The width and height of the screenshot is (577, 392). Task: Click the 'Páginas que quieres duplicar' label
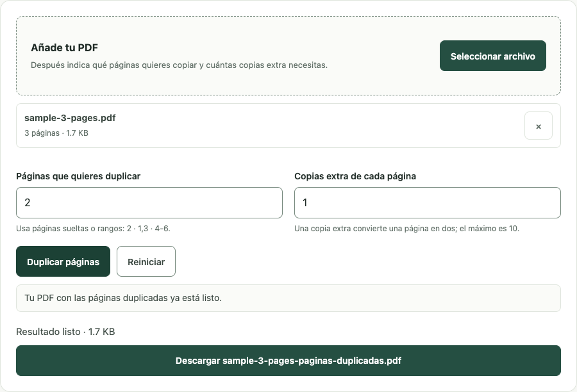pos(78,176)
